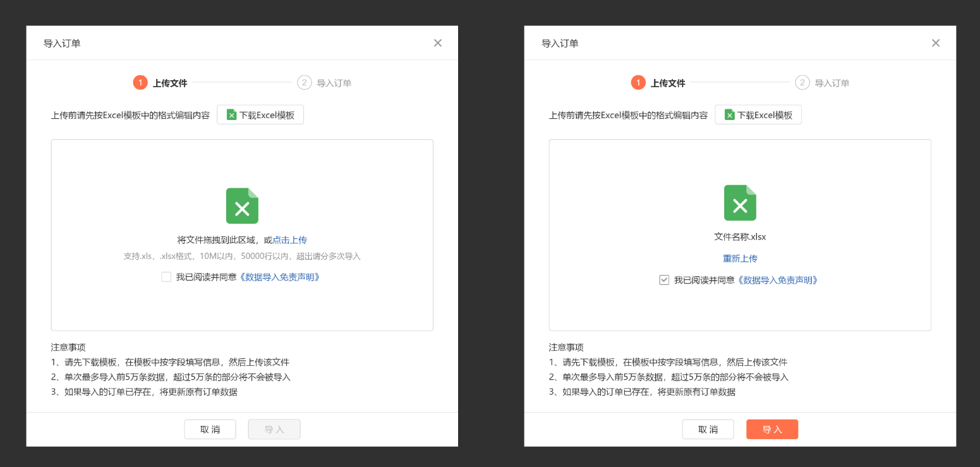Click the greyed-out 导入 button in the left dialog

coord(274,429)
